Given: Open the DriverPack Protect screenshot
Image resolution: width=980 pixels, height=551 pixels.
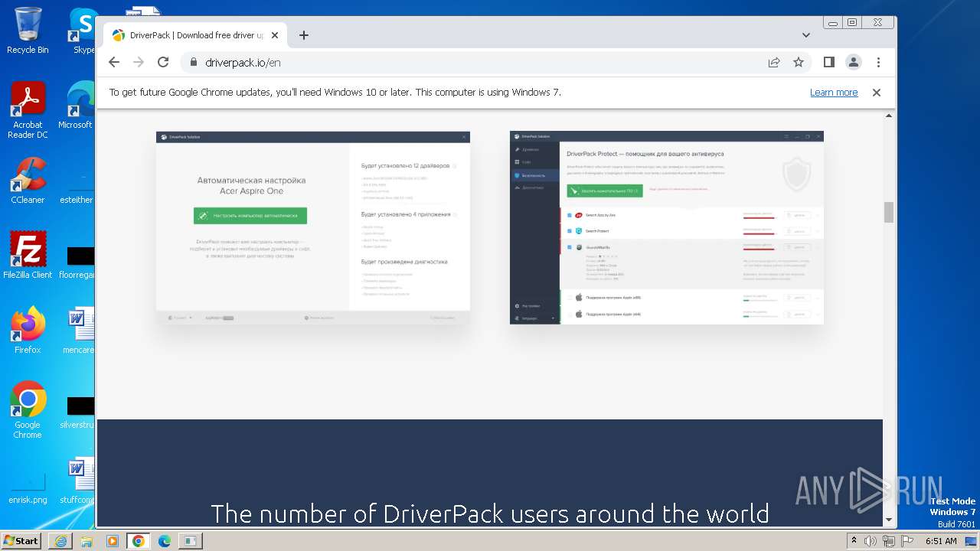Looking at the screenshot, I should click(666, 228).
